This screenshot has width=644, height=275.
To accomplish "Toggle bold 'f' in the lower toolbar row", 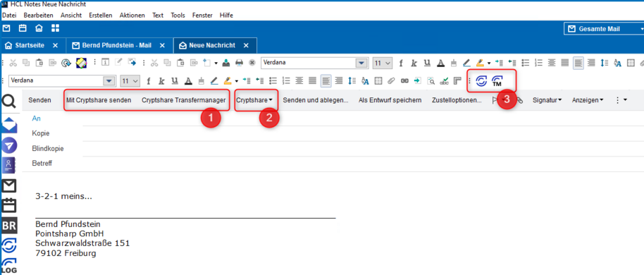I will click(x=149, y=80).
